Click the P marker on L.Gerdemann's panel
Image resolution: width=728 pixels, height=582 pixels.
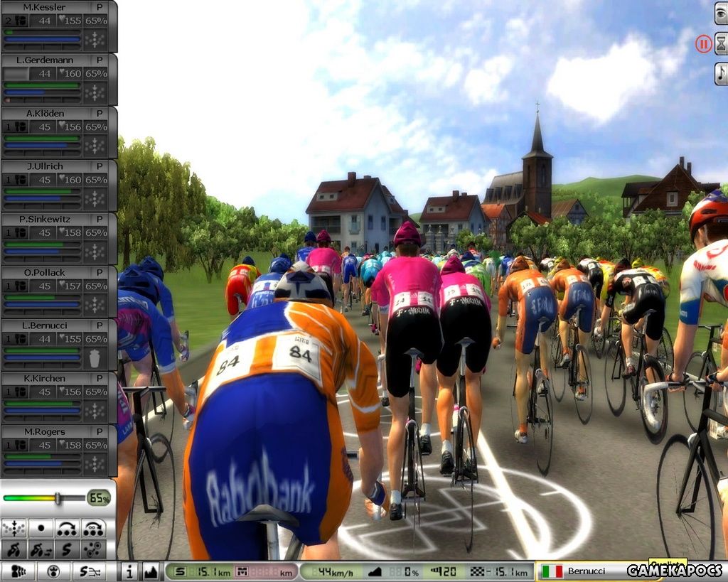coord(100,60)
